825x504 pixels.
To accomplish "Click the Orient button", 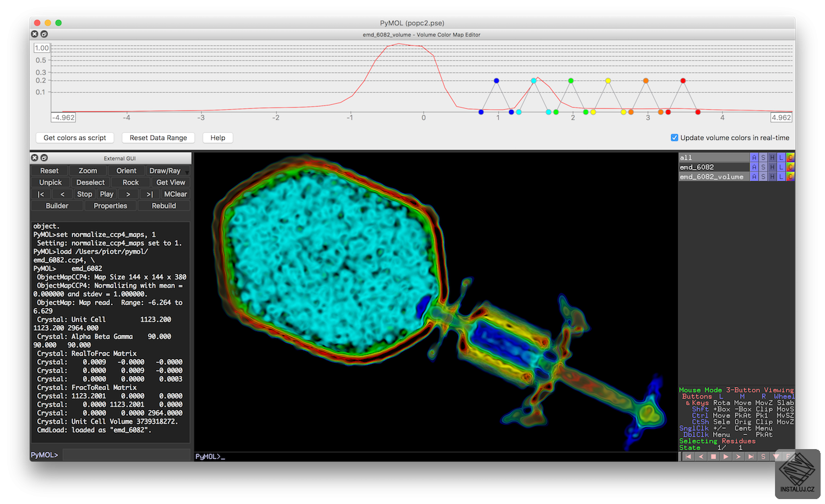I will 126,171.
